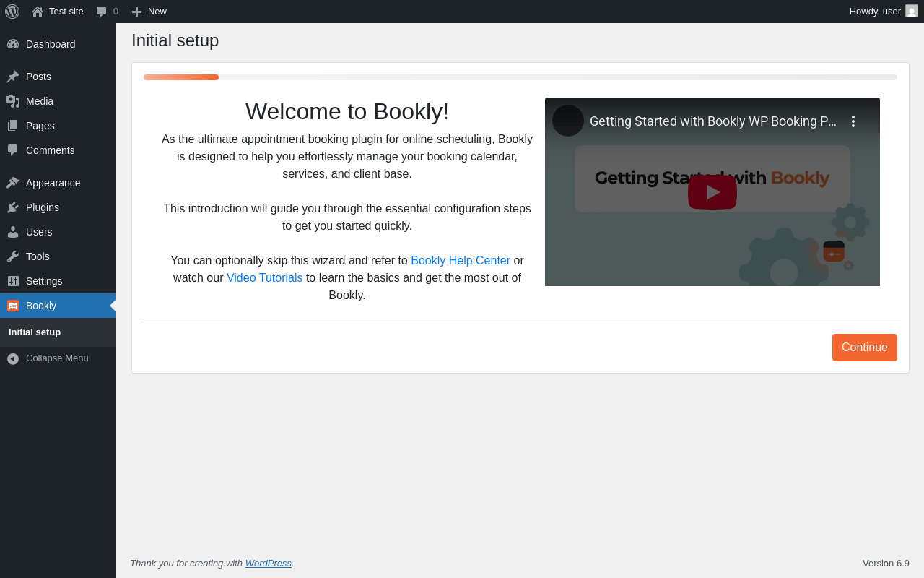This screenshot has height=578, width=924.
Task: Click the Comments icon in sidebar
Action: click(x=13, y=150)
